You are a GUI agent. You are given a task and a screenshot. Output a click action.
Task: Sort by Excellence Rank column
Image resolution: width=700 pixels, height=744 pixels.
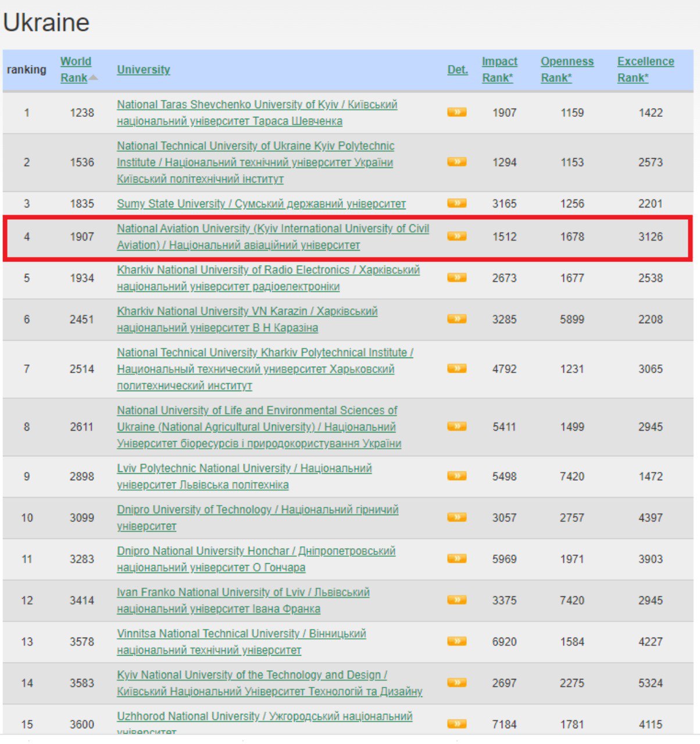coord(645,69)
